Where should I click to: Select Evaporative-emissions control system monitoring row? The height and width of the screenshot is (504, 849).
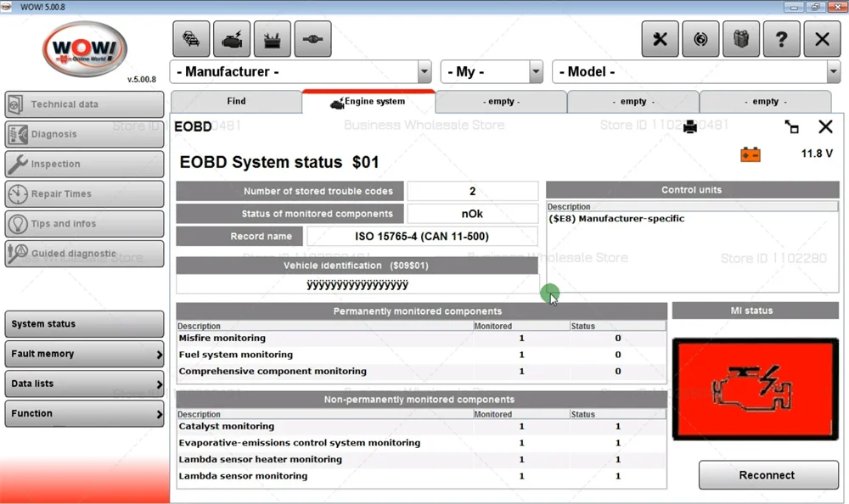(421, 443)
